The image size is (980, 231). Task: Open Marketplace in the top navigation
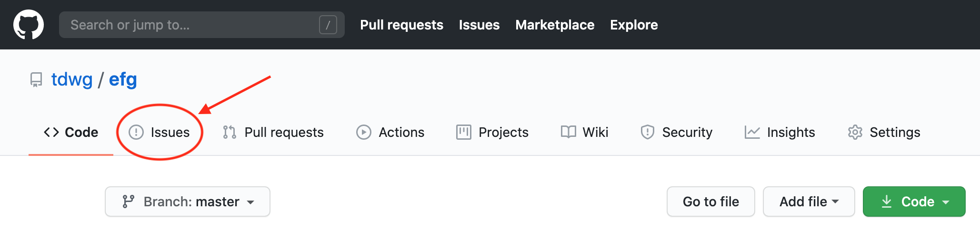[555, 25]
